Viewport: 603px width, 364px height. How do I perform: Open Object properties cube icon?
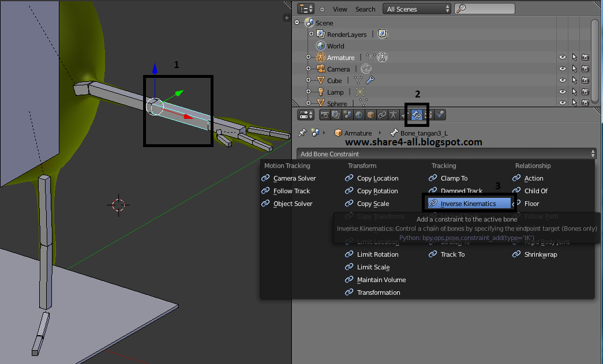(x=370, y=114)
